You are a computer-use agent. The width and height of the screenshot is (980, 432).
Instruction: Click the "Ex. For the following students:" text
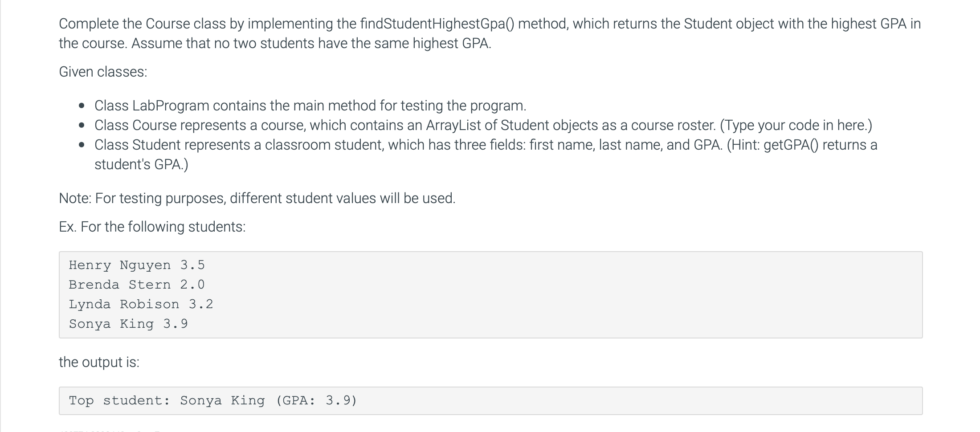click(152, 227)
